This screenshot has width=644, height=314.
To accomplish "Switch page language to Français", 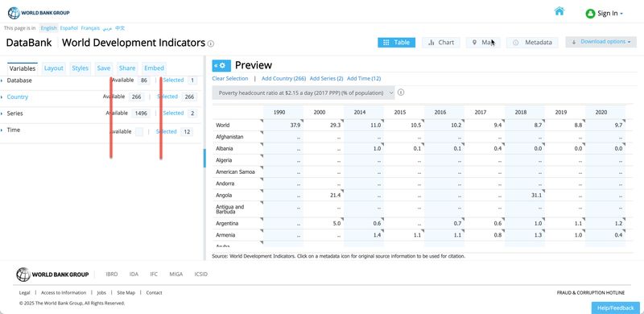I will pyautogui.click(x=90, y=28).
